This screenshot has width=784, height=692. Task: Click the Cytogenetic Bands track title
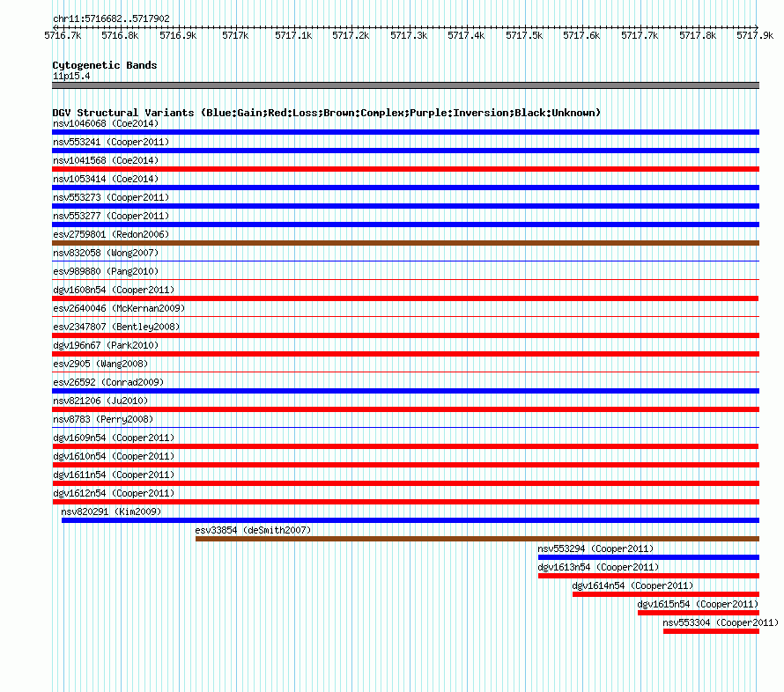105,65
